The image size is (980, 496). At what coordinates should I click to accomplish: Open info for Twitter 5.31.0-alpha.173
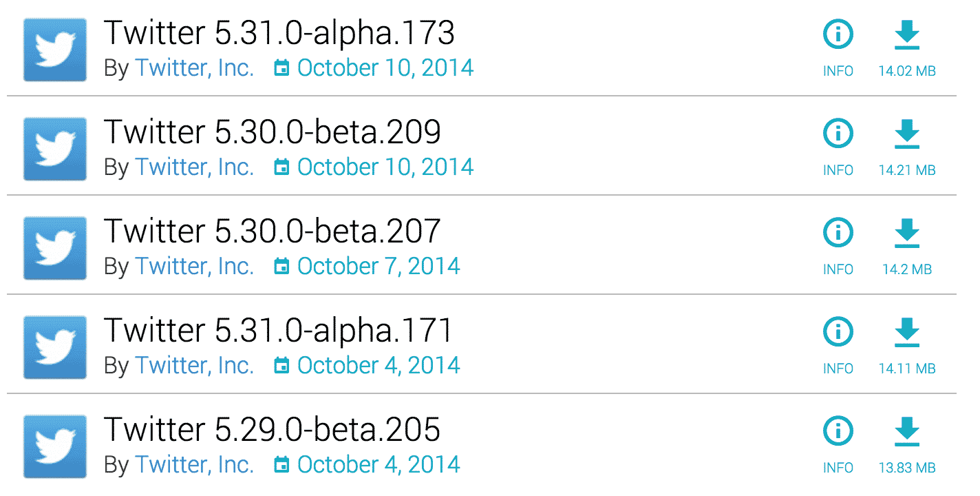pyautogui.click(x=838, y=47)
